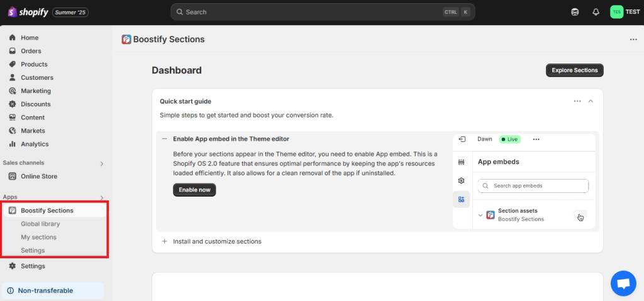Click the Explore Sections button
This screenshot has width=644, height=301.
[x=575, y=70]
